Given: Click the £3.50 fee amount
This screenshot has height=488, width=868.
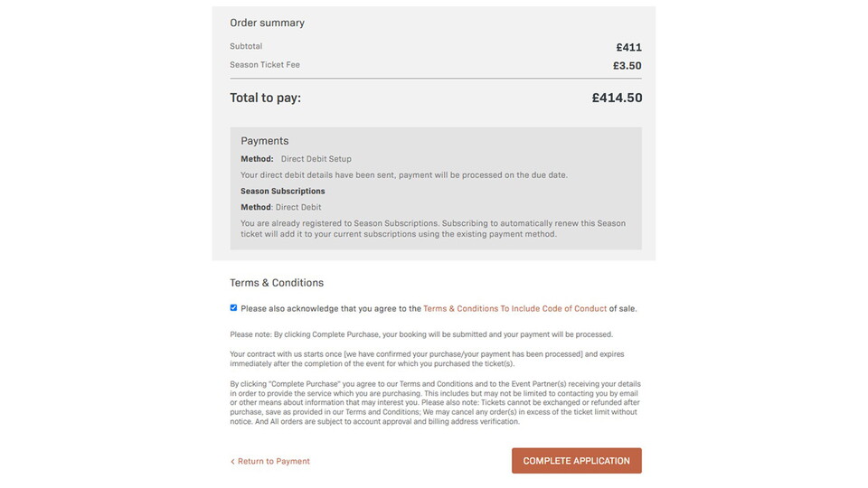Looking at the screenshot, I should [627, 66].
